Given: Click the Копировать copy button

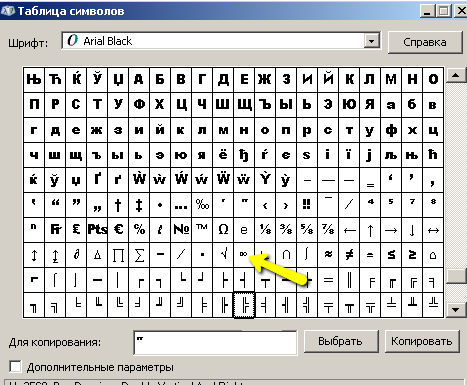Looking at the screenshot, I should pyautogui.click(x=422, y=341).
